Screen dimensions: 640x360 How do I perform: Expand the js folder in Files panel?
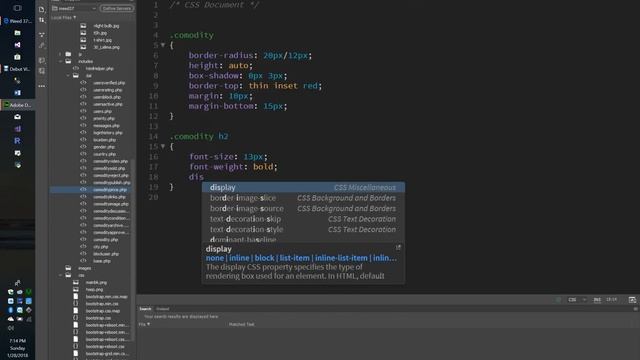(60, 54)
